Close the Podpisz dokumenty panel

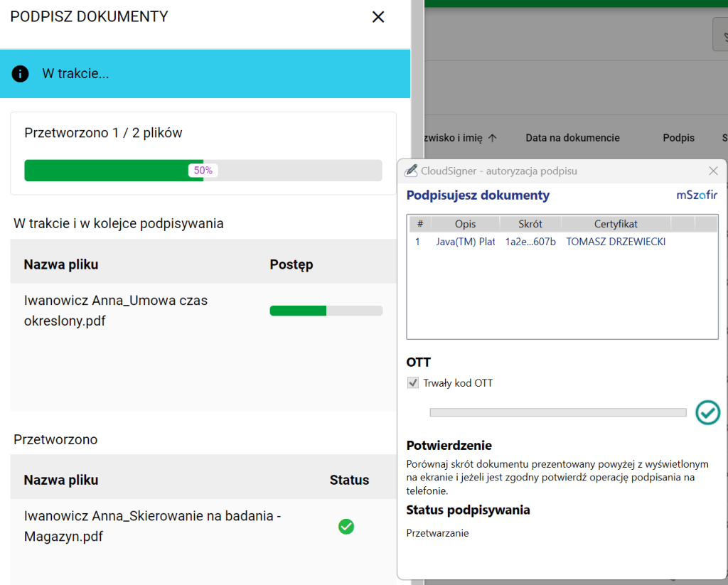(x=378, y=17)
